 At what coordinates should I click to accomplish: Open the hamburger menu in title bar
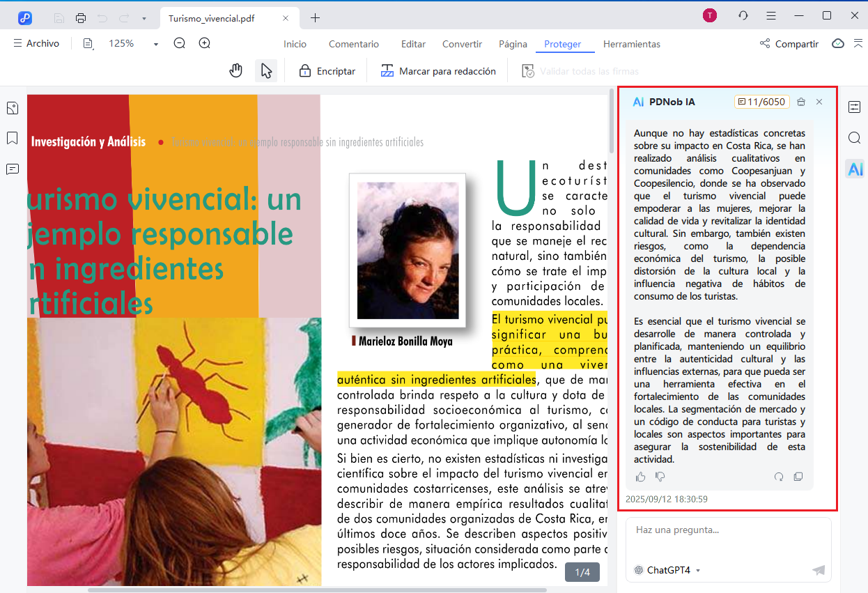coord(771,15)
